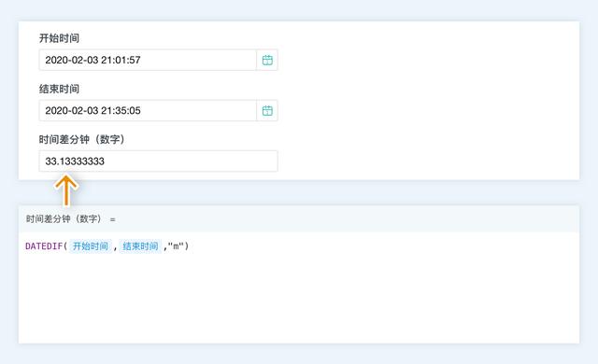The height and width of the screenshot is (364, 598).
Task: Open calendar picker for 开始时间
Action: pyautogui.click(x=267, y=60)
